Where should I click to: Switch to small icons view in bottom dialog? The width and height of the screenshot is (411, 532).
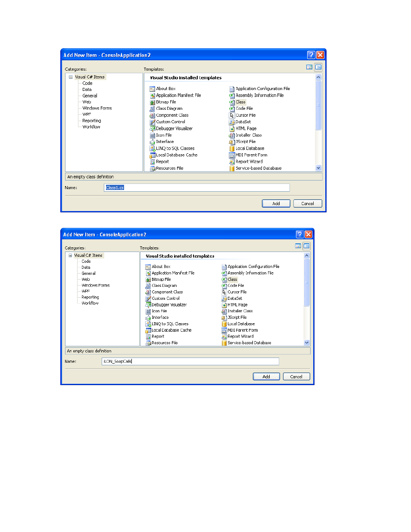307,246
